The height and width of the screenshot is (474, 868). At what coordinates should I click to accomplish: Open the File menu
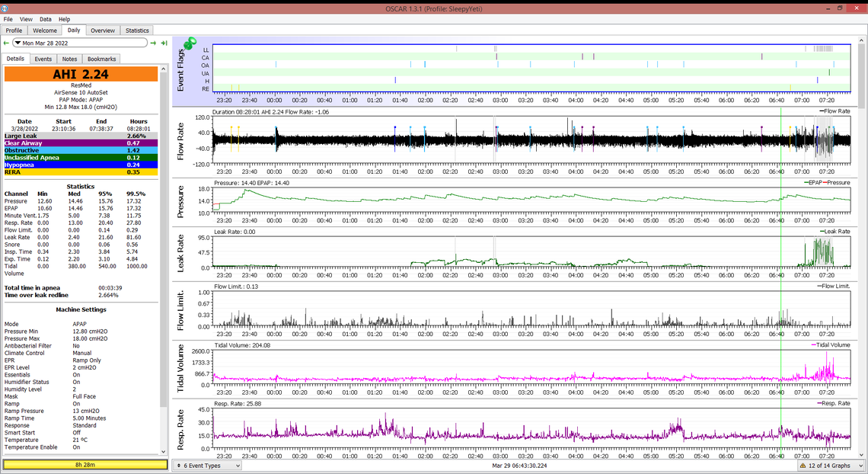point(8,19)
